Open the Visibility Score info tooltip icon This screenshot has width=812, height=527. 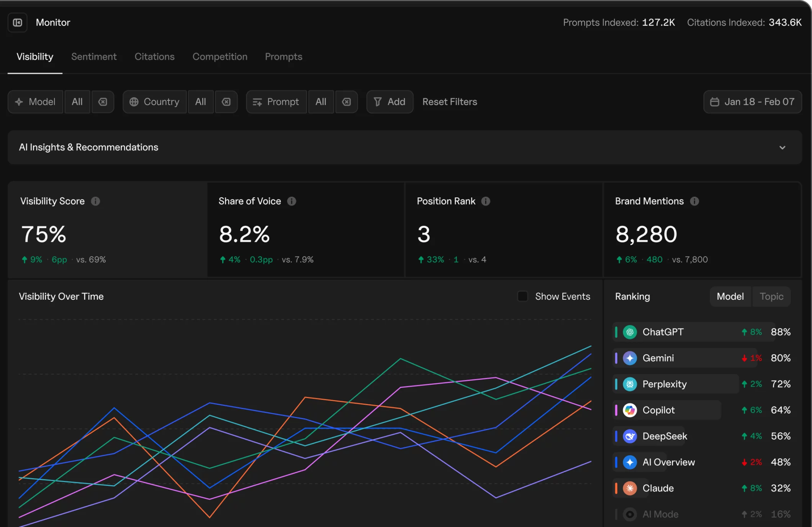coord(95,201)
